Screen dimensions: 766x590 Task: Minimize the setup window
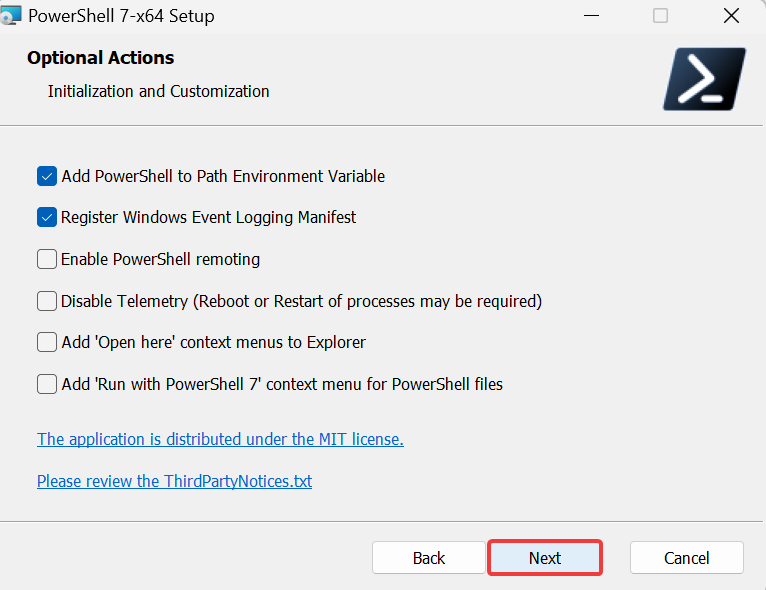click(591, 16)
